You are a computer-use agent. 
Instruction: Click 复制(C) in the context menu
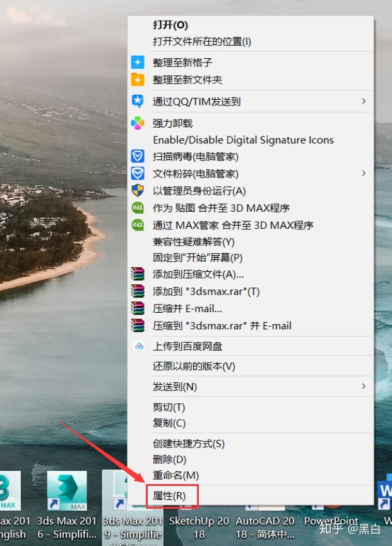pos(169,423)
